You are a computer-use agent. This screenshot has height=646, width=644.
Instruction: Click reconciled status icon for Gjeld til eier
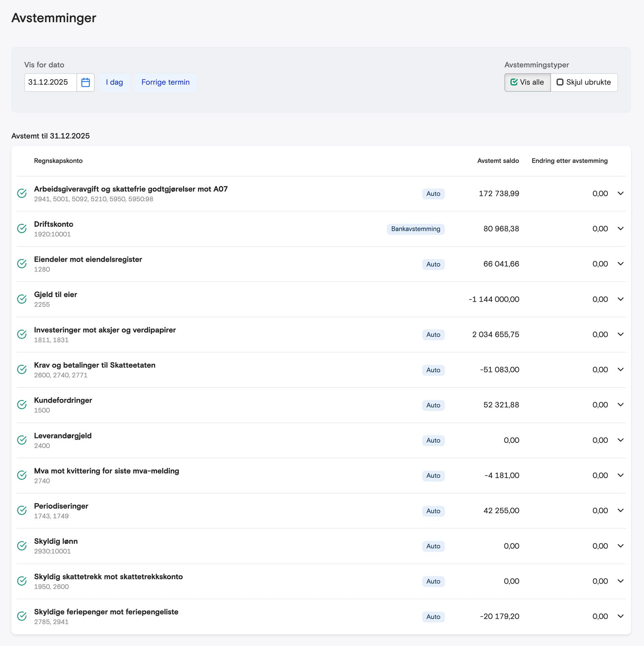[x=22, y=299]
